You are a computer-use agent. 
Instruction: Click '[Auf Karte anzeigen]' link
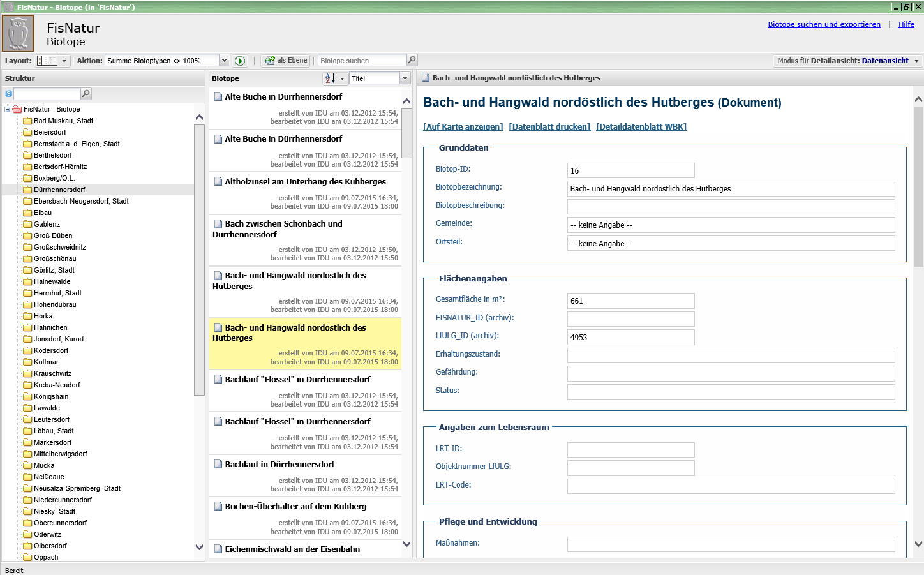463,126
